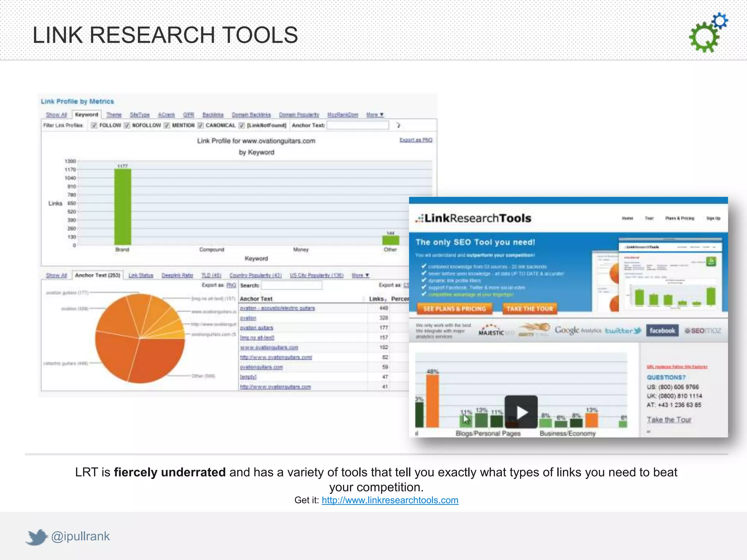Switch to the Backlinks tab
Image resolution: width=747 pixels, height=560 pixels.
213,114
